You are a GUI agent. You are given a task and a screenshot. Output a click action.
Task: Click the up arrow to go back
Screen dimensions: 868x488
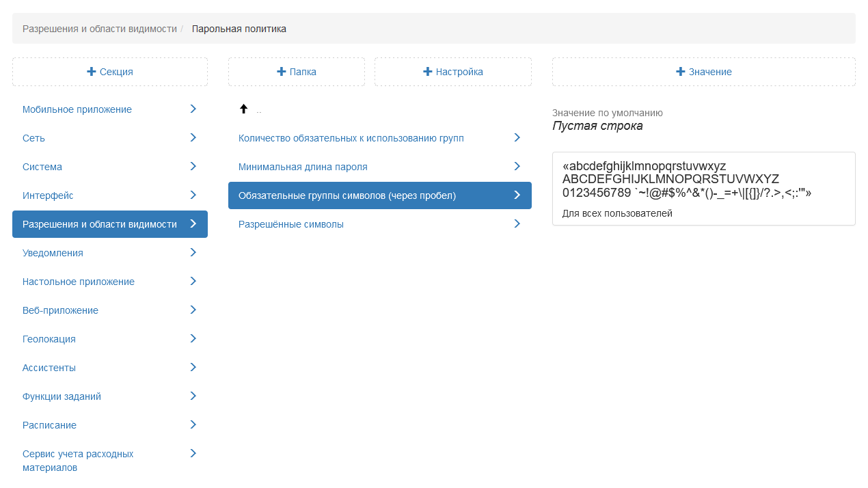click(243, 109)
